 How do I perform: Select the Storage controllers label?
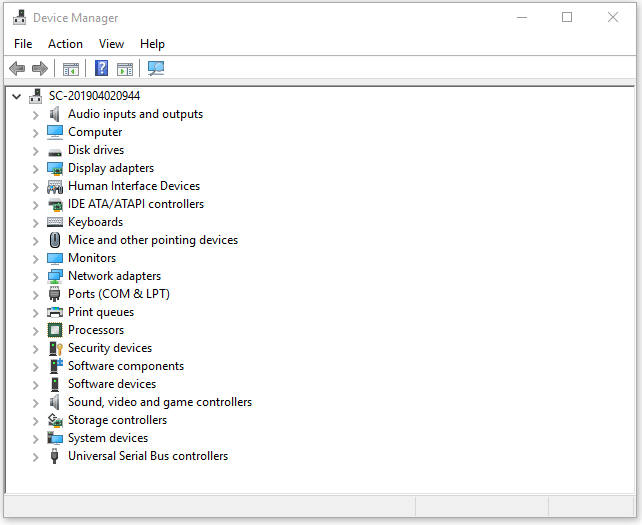coord(118,420)
